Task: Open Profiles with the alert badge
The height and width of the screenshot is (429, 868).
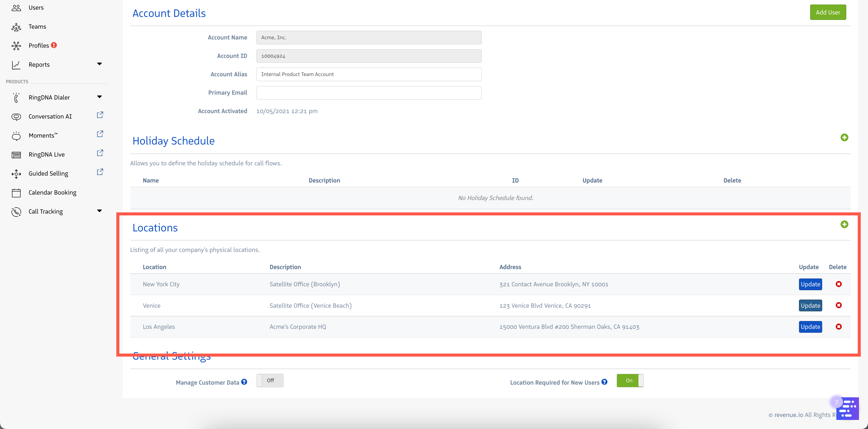Action: tap(39, 46)
